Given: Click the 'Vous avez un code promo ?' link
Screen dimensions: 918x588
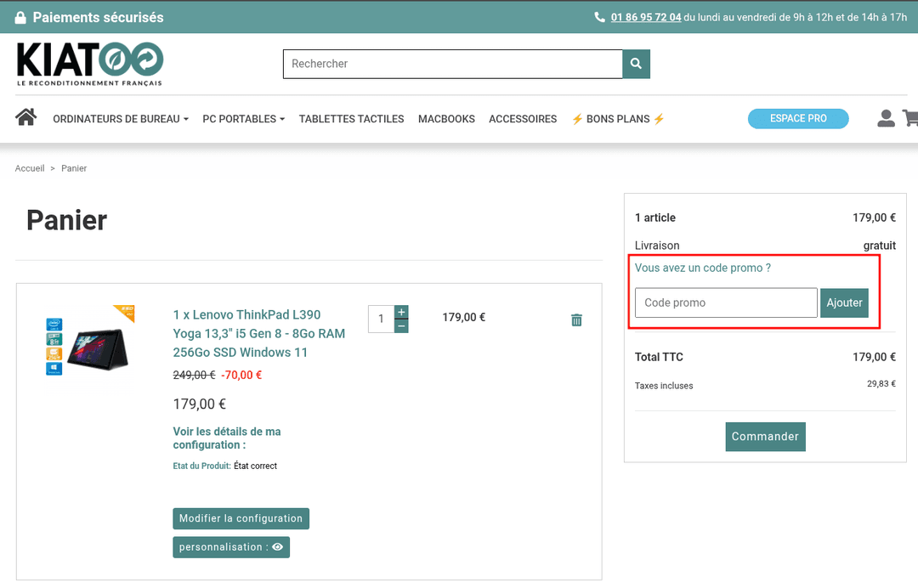Looking at the screenshot, I should (x=703, y=268).
